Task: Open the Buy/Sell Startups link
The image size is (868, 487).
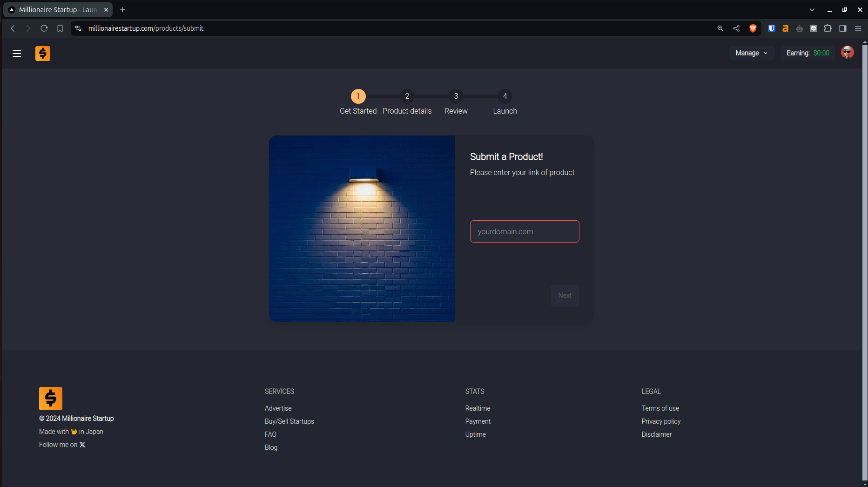Action: 289,421
